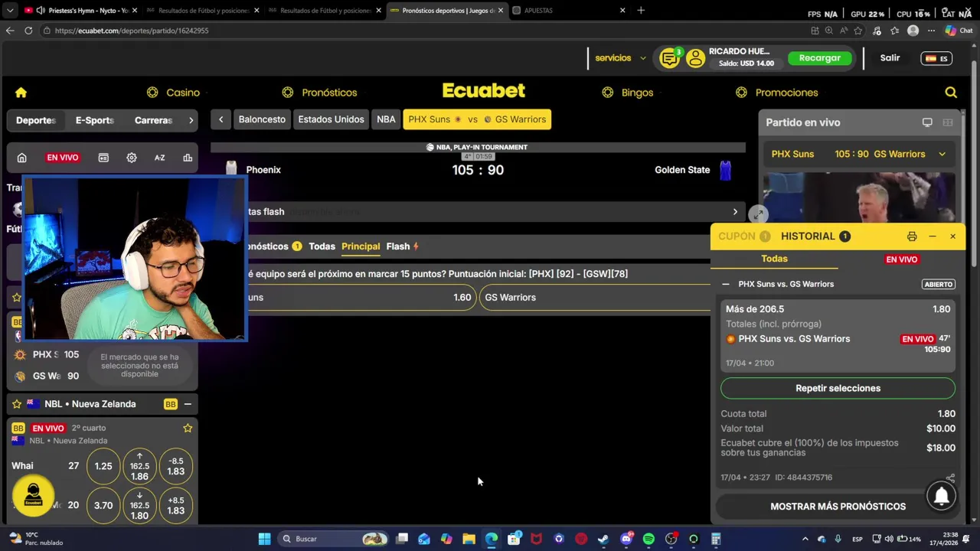
Task: Select the Todas markets tab
Action: pyautogui.click(x=322, y=246)
